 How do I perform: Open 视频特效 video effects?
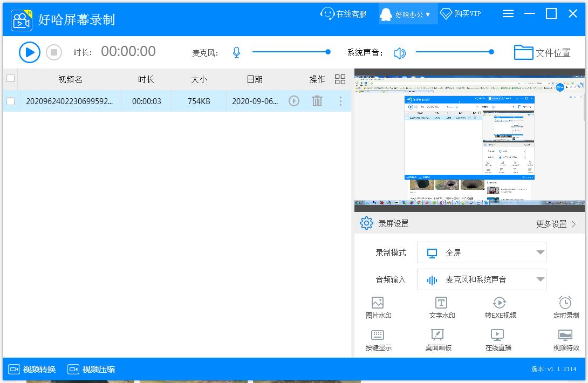[x=566, y=340]
